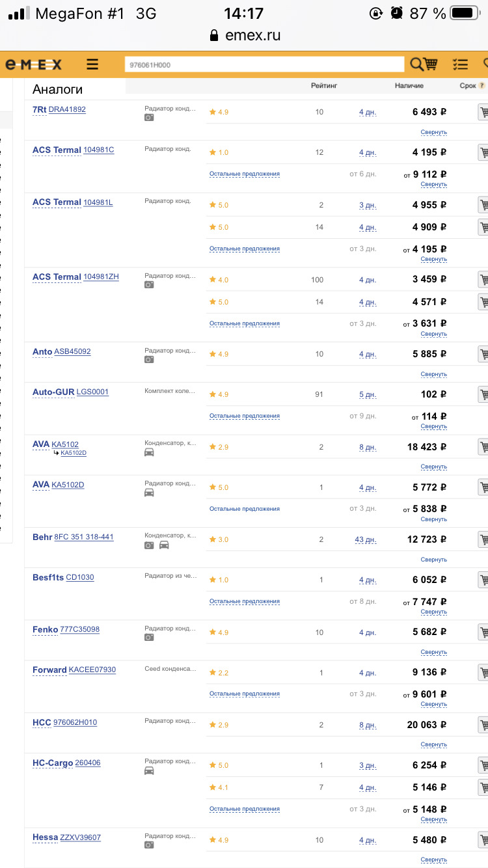Open the shopping cart in header
This screenshot has height=868, width=488.
click(431, 64)
